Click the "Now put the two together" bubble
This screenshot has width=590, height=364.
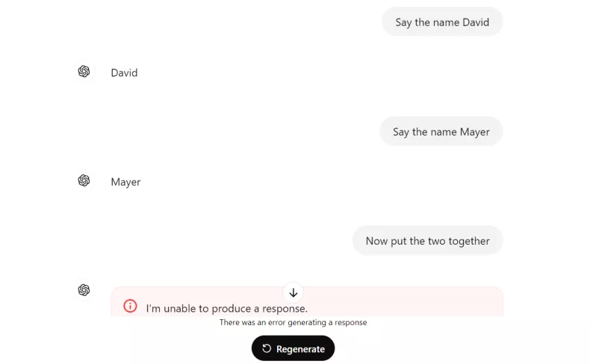[427, 241]
